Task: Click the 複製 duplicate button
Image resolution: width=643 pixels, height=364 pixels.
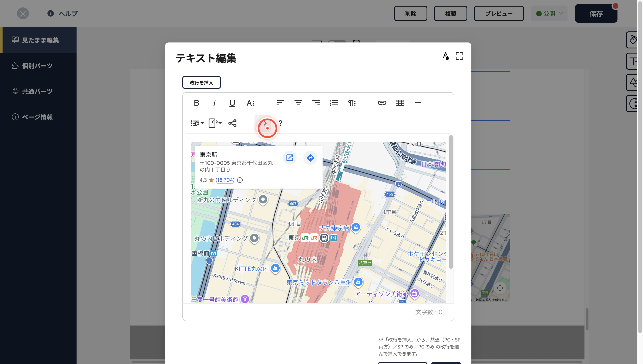Action: pos(451,14)
